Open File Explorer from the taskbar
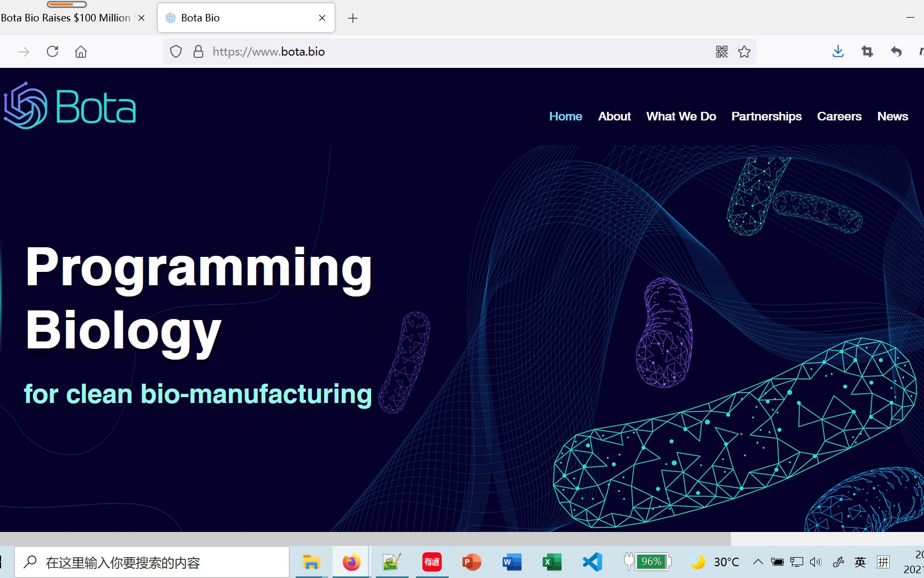The image size is (924, 578). click(311, 562)
